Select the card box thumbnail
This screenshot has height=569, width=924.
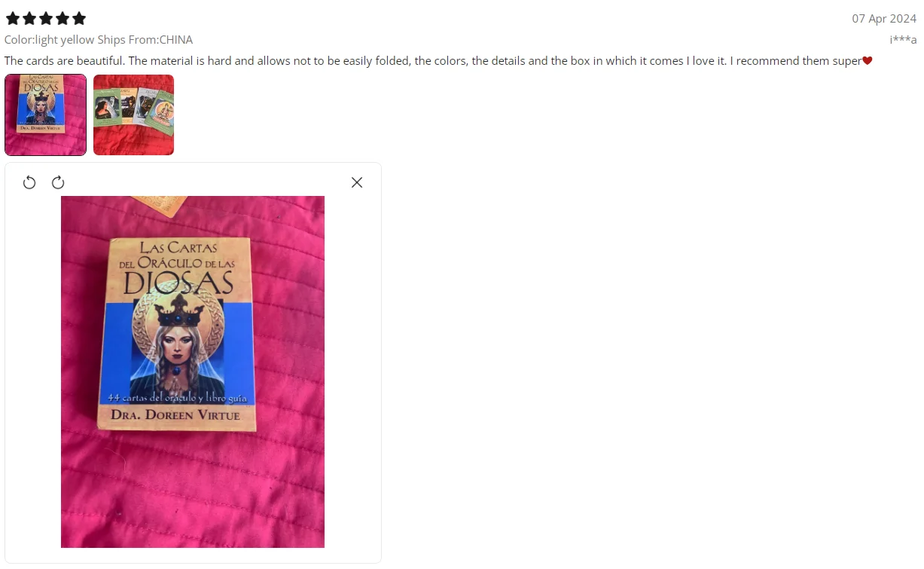pyautogui.click(x=45, y=115)
